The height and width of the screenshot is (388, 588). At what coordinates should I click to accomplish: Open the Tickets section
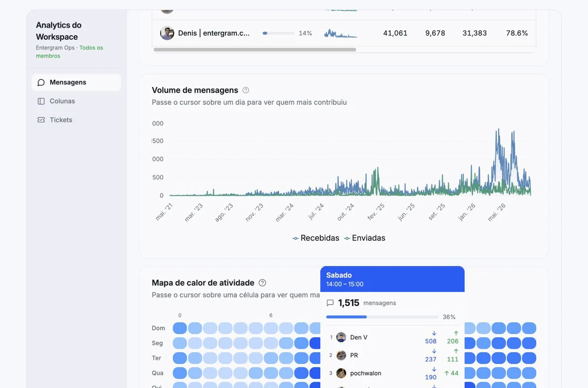(76, 120)
